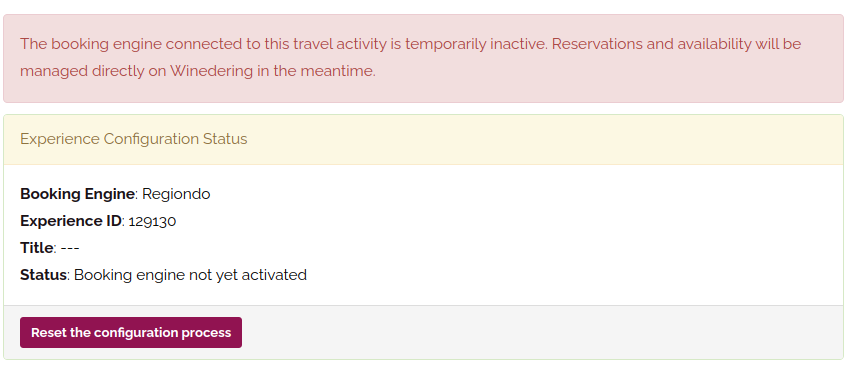Click the Regiondo booking engine value
This screenshot has width=852, height=370.
click(176, 194)
